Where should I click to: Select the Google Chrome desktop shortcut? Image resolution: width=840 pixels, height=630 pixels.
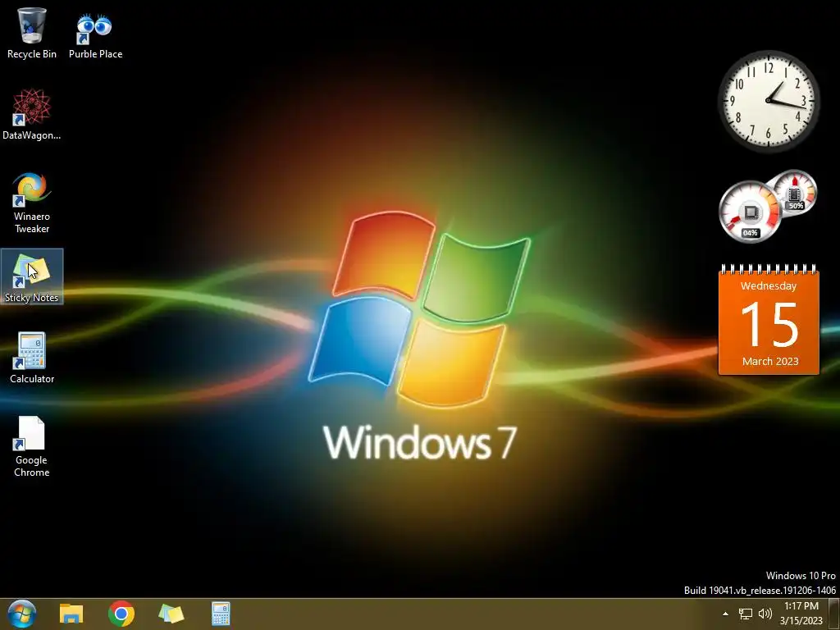click(x=32, y=445)
